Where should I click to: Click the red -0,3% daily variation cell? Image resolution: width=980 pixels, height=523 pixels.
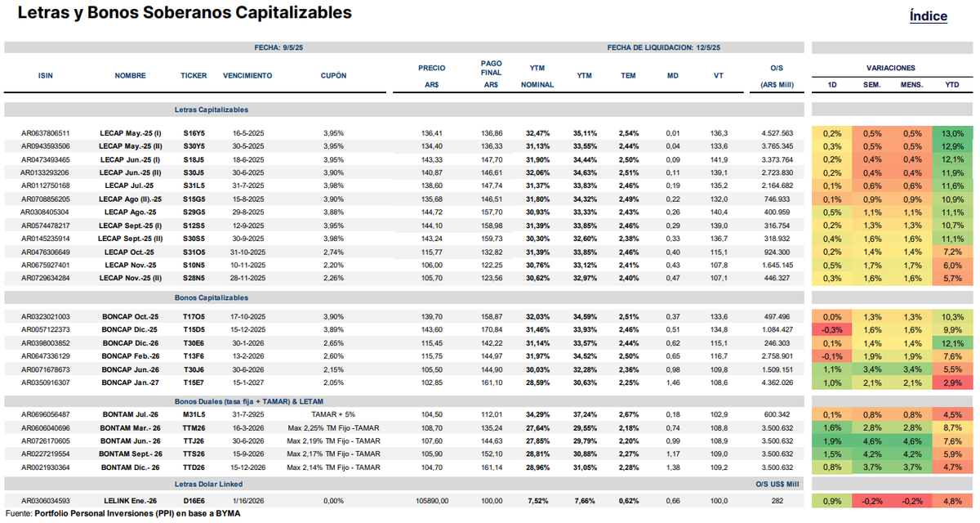[x=831, y=330]
